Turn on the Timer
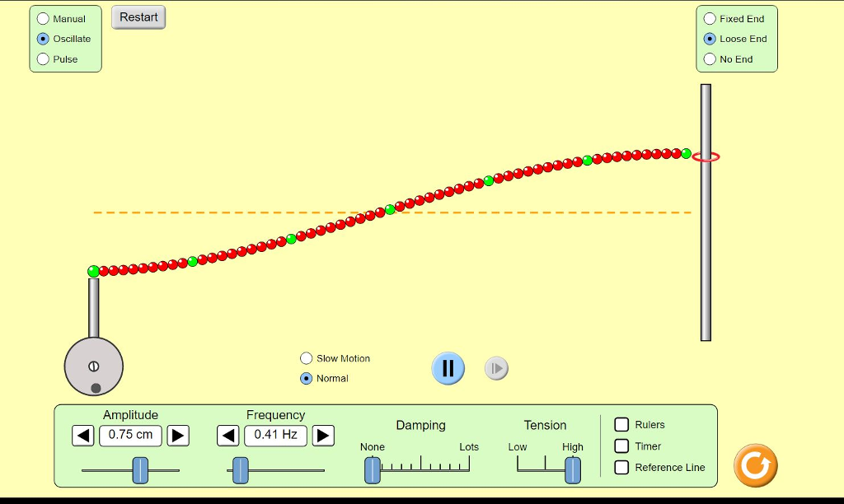 coord(621,446)
